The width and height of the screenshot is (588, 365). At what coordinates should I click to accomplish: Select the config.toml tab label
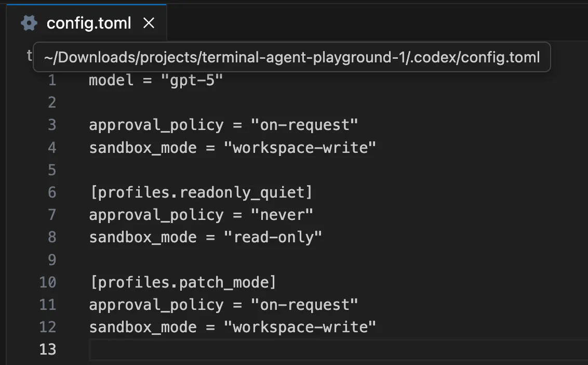[x=89, y=23]
